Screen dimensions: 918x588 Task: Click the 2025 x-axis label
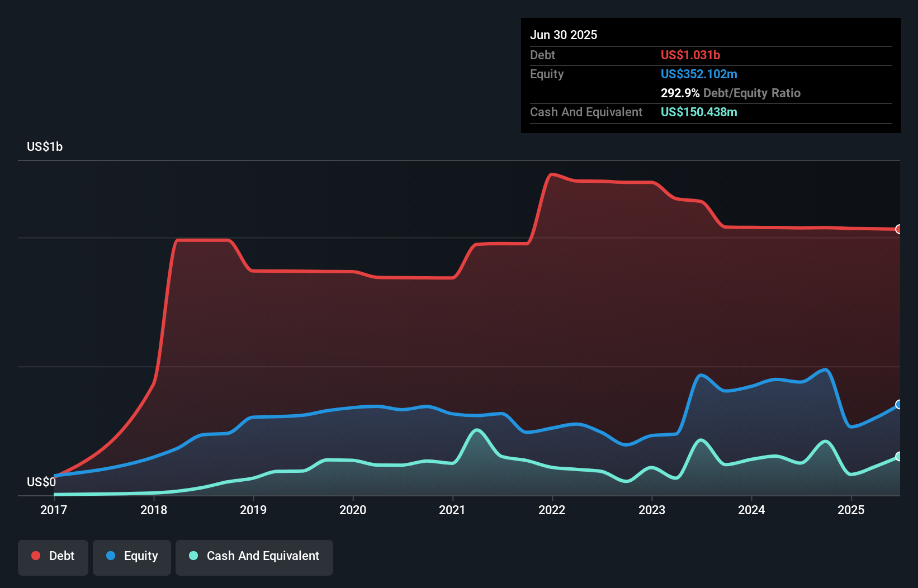point(851,510)
